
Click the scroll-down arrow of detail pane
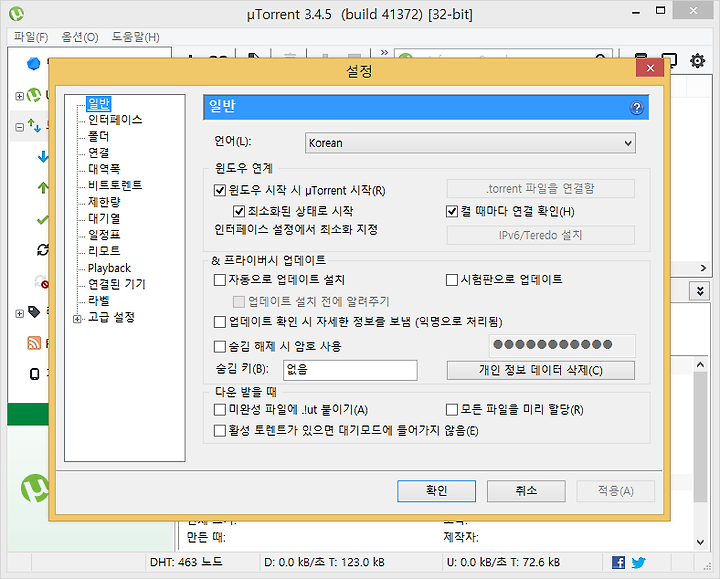(700, 542)
